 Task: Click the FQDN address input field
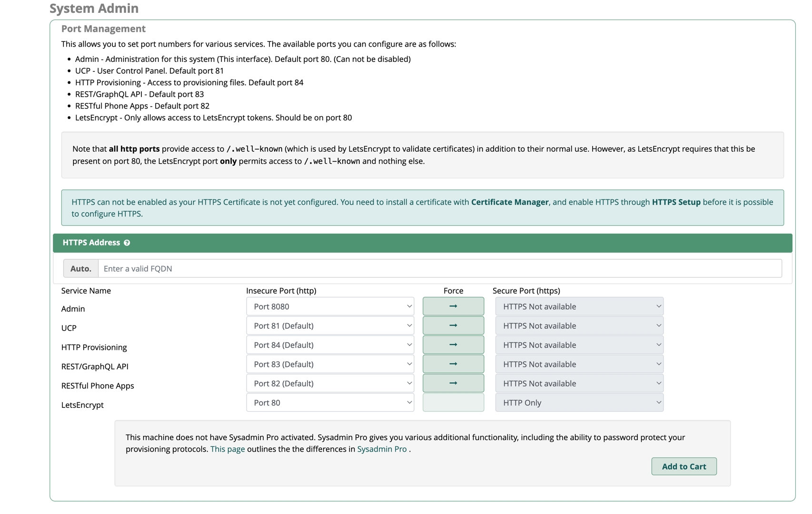(439, 268)
